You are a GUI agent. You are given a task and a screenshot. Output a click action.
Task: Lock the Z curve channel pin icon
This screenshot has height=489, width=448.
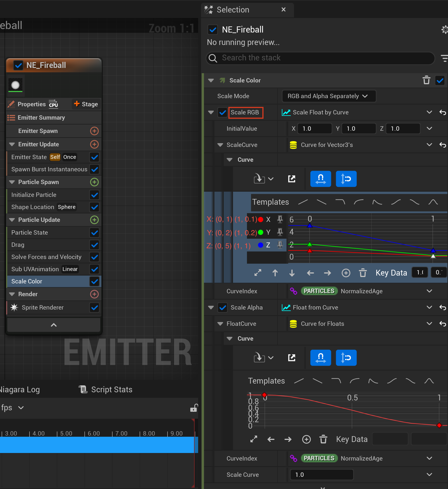280,245
